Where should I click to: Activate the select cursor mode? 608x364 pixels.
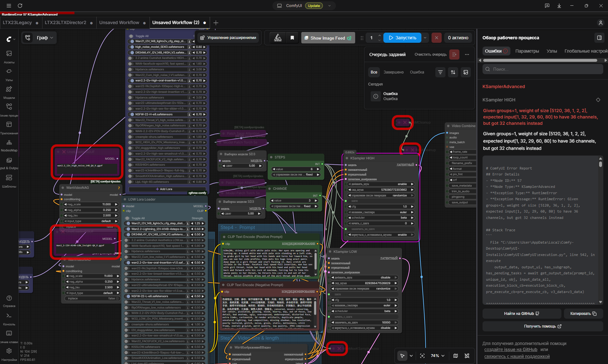[402, 356]
